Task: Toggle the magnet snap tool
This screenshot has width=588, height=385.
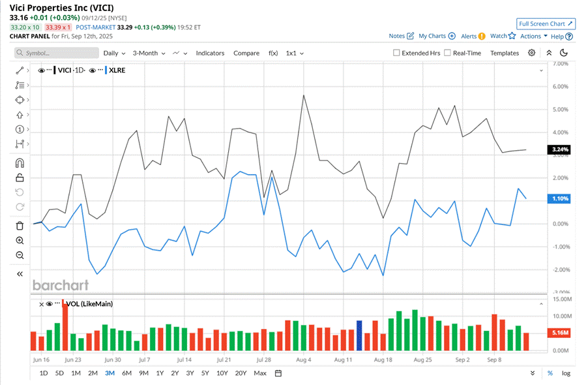Action: click(x=20, y=163)
